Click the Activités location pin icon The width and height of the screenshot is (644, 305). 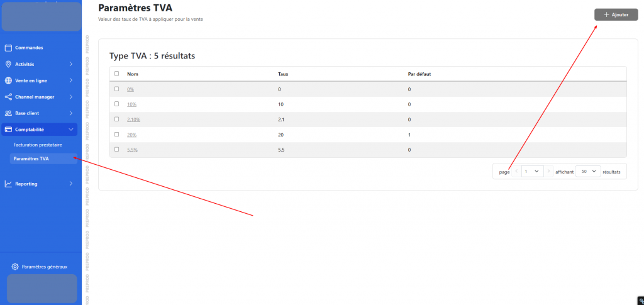8,64
